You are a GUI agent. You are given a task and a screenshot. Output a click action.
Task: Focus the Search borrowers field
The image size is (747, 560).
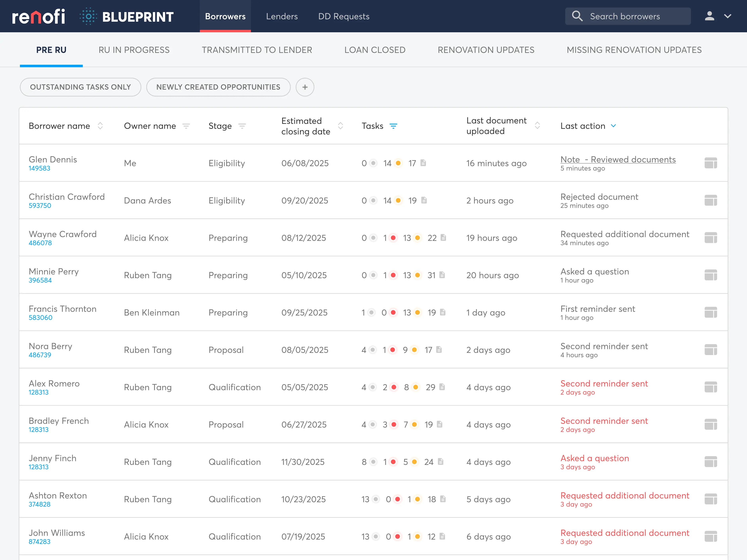click(x=628, y=16)
